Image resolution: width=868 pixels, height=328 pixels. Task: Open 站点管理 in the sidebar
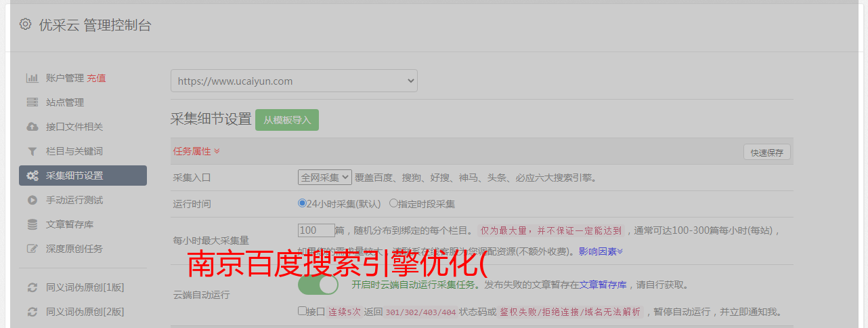[x=65, y=102]
